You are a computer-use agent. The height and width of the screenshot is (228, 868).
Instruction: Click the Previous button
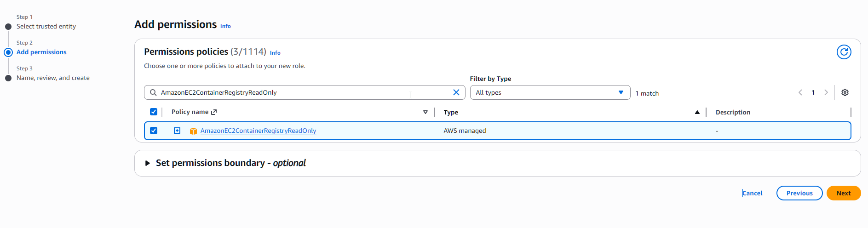tap(799, 193)
